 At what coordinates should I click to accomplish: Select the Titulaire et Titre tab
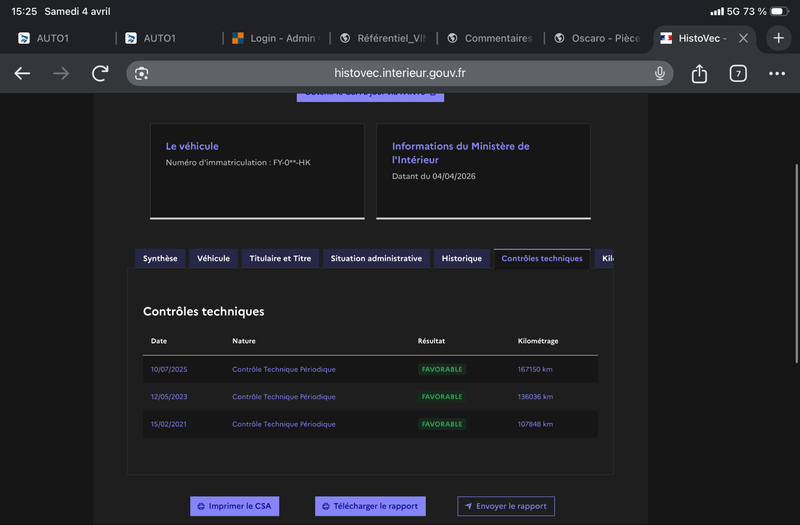[x=280, y=258]
